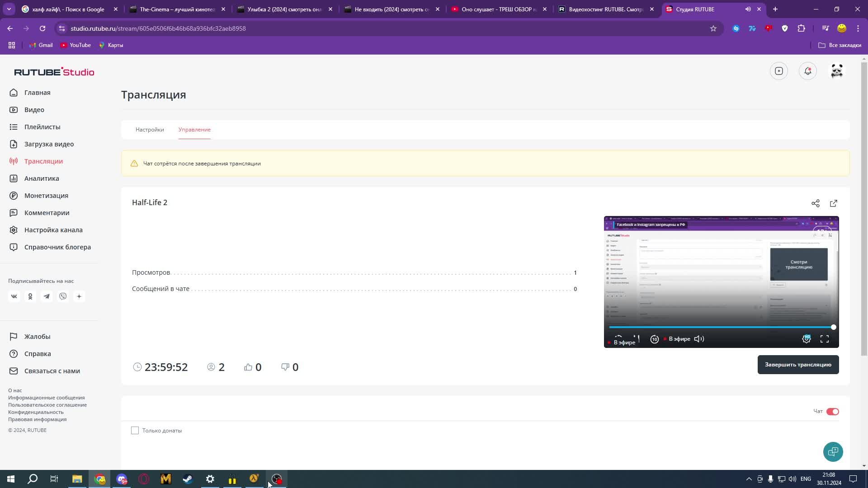Open the Главная home icon in sidebar
Screen dimensions: 868x488
click(x=14, y=93)
